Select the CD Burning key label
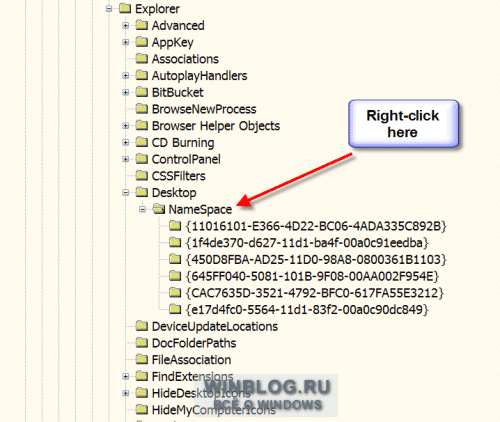Viewport: 500px width, 422px height. [183, 143]
